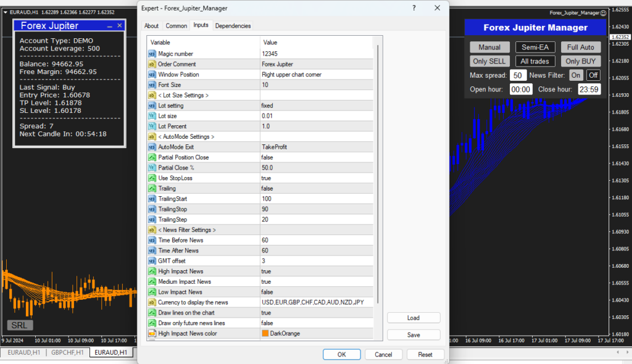
Task: Click the AutoMode Exit row icon
Action: pyautogui.click(x=152, y=147)
